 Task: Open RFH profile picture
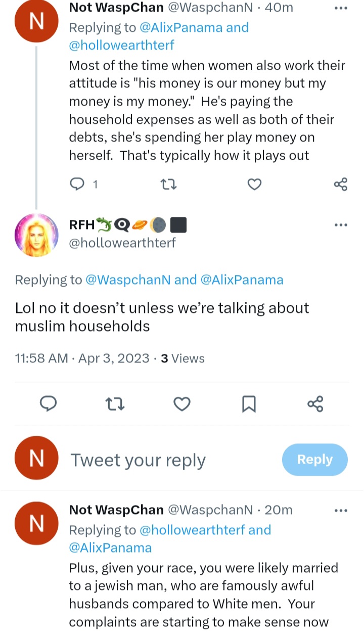click(x=37, y=235)
